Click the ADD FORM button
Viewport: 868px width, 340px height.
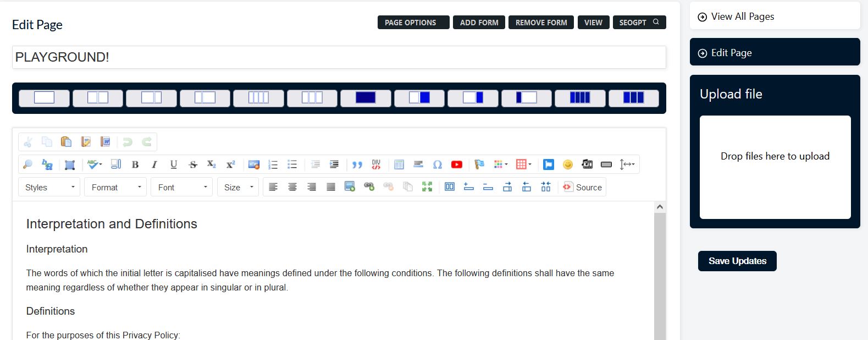coord(479,23)
